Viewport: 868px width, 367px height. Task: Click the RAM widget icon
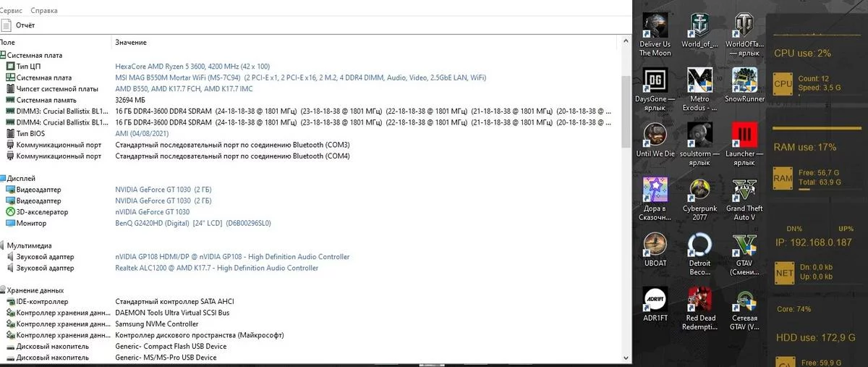783,178
